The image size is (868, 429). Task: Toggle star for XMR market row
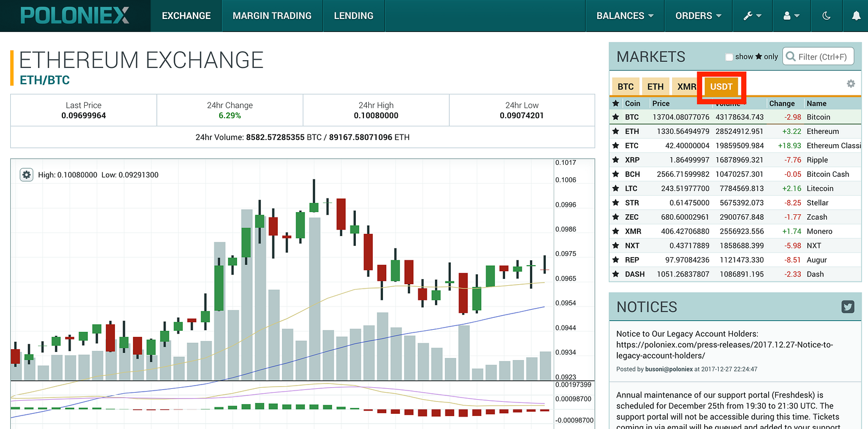[x=616, y=231]
